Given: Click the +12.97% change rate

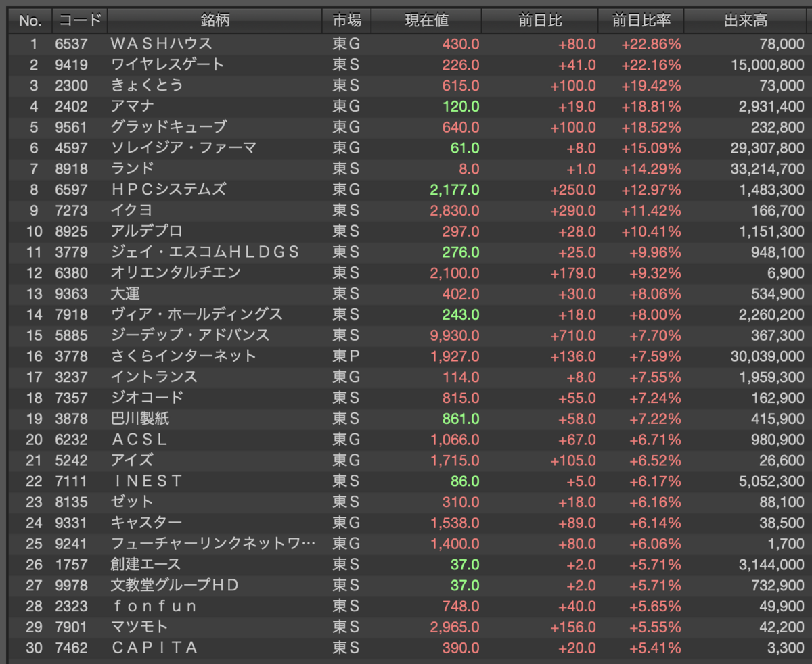Looking at the screenshot, I should (x=651, y=189).
